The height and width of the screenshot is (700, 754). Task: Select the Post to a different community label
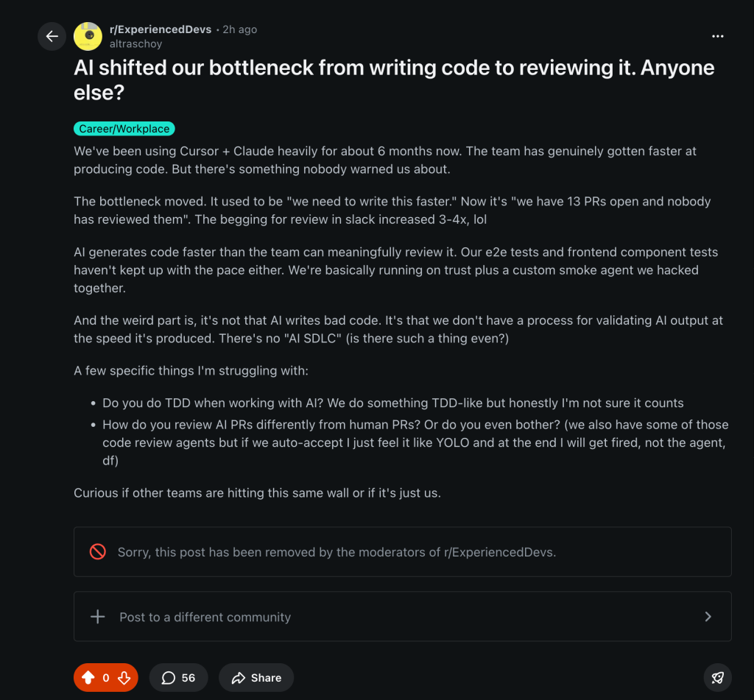pos(205,617)
